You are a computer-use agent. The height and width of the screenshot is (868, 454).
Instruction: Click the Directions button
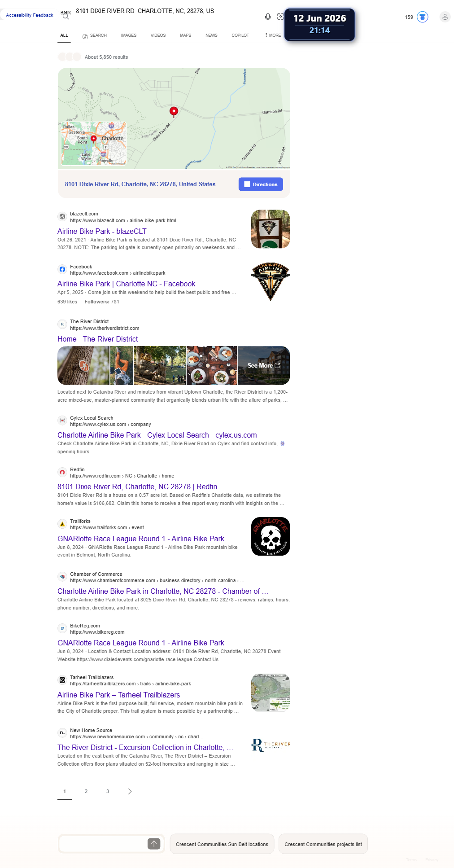(x=261, y=184)
